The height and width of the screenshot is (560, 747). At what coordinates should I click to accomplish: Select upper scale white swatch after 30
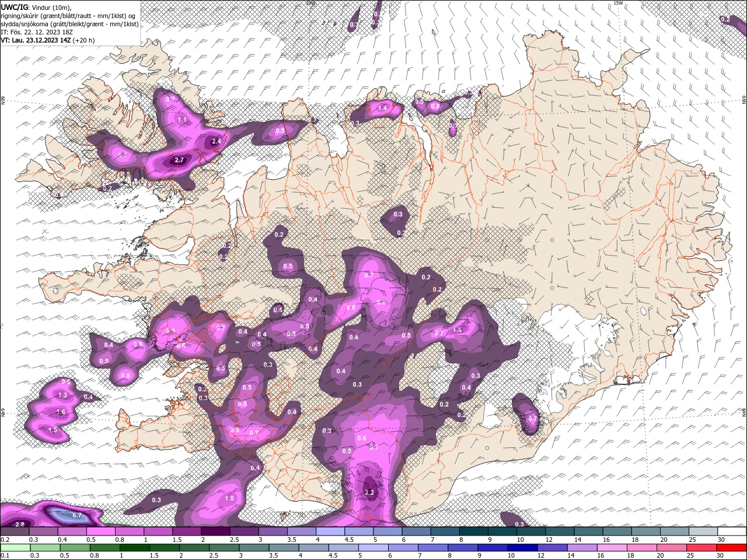tap(732, 531)
